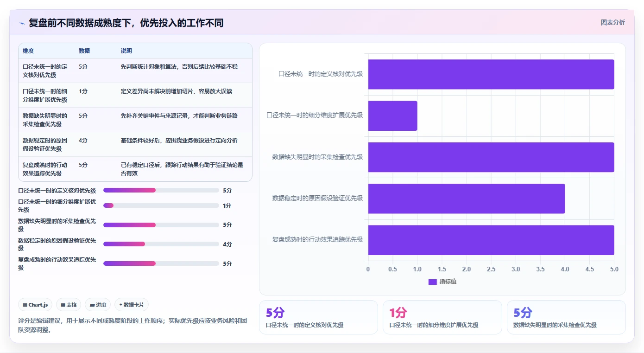
Task: Click chart axis label 数据稳定时的原因假设验证优先级
Action: coord(317,198)
